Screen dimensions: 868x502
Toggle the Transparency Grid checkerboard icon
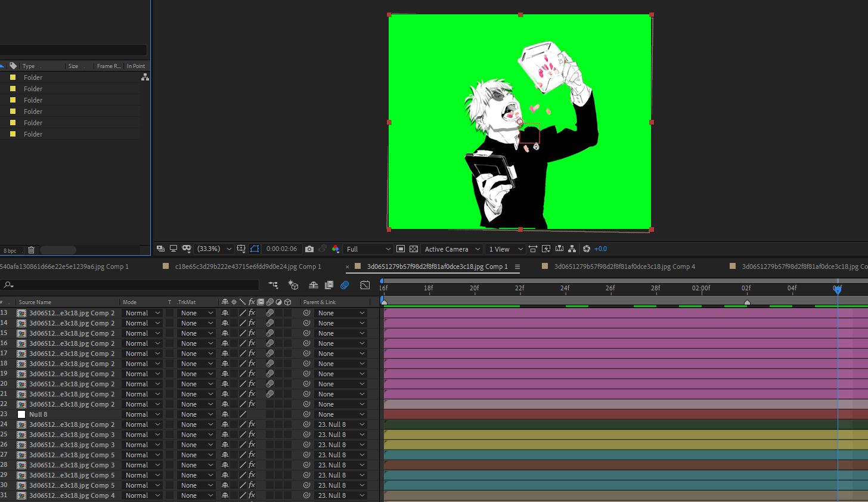click(414, 249)
